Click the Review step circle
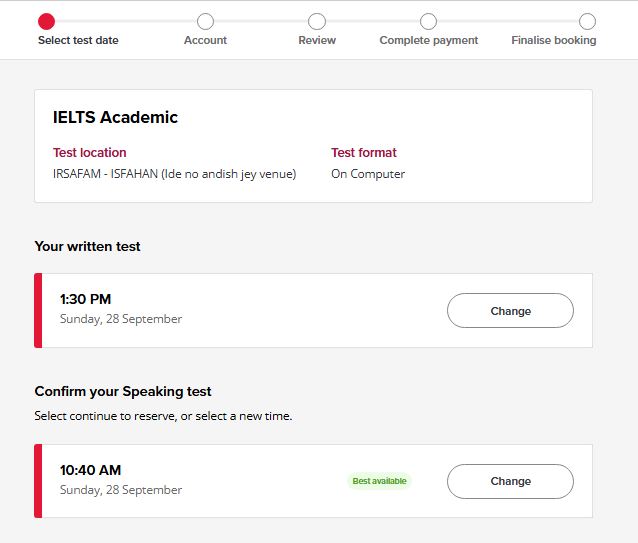This screenshot has width=638, height=543. (x=317, y=21)
